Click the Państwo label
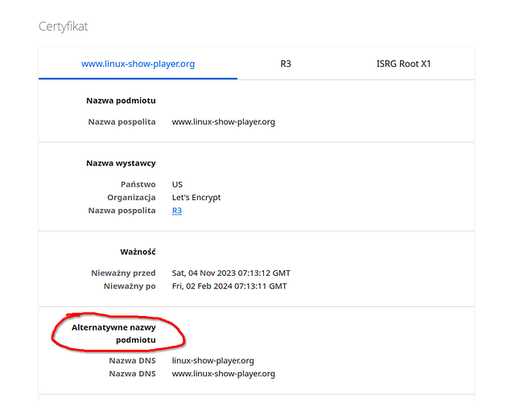532x402 pixels. [x=138, y=184]
